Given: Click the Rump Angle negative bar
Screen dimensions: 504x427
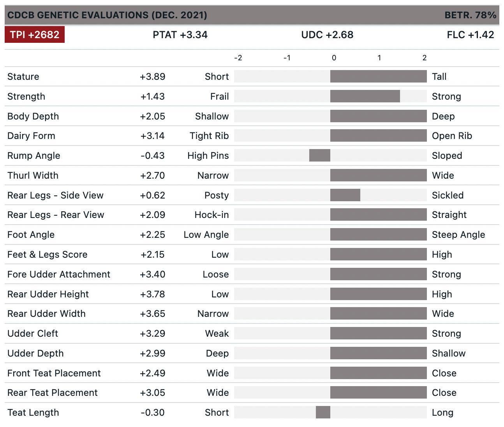Looking at the screenshot, I should [x=320, y=156].
